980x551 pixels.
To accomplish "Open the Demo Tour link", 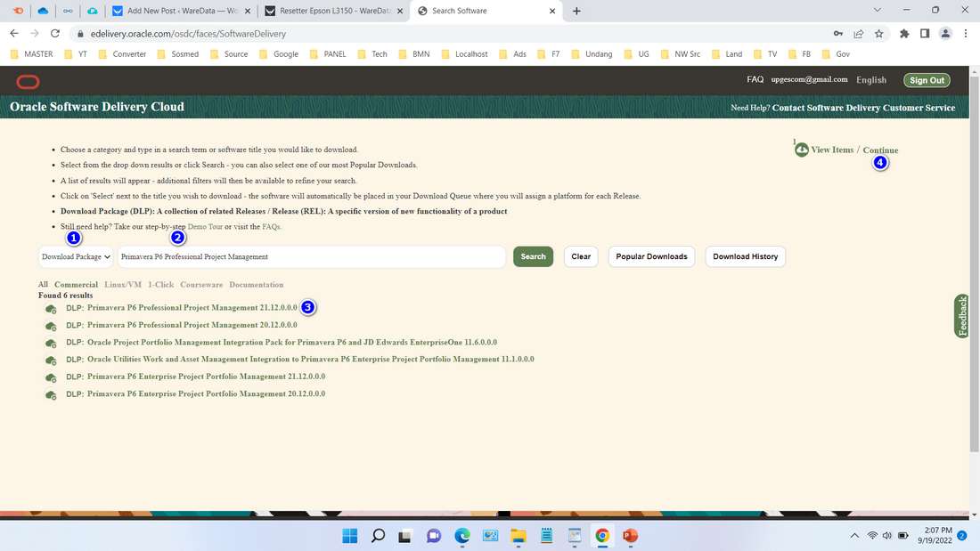I will pyautogui.click(x=207, y=226).
